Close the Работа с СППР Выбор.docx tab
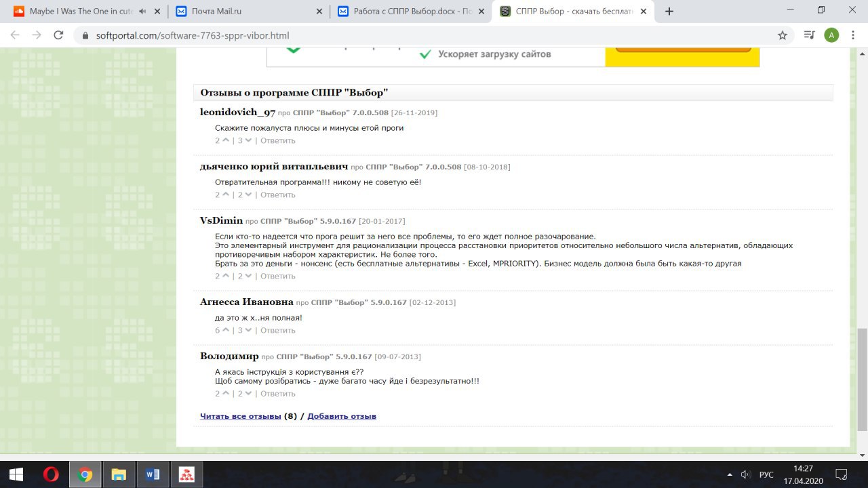The height and width of the screenshot is (488, 868). click(x=481, y=12)
